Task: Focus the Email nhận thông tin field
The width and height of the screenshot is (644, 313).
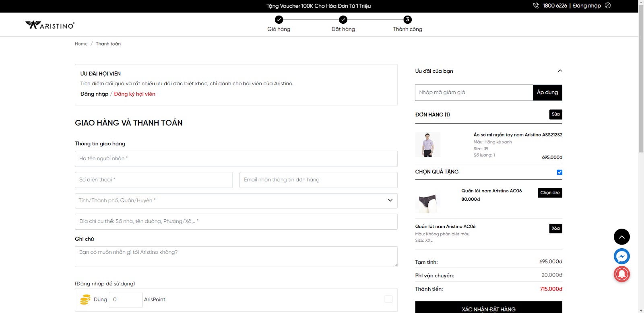Action: coord(318,180)
